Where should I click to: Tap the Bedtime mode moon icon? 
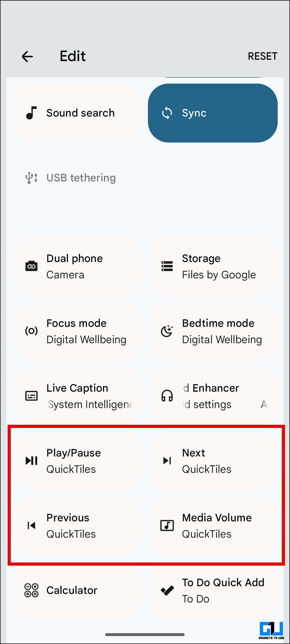point(167,331)
